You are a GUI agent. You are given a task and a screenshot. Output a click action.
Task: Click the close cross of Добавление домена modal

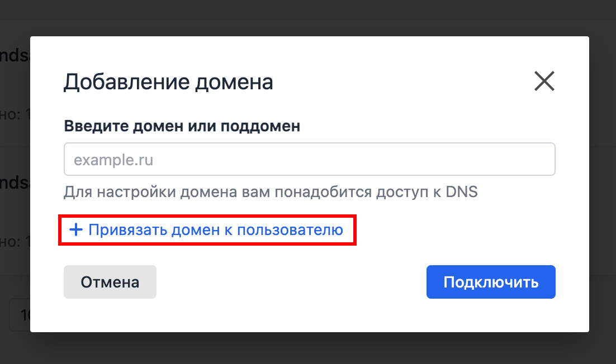point(544,81)
